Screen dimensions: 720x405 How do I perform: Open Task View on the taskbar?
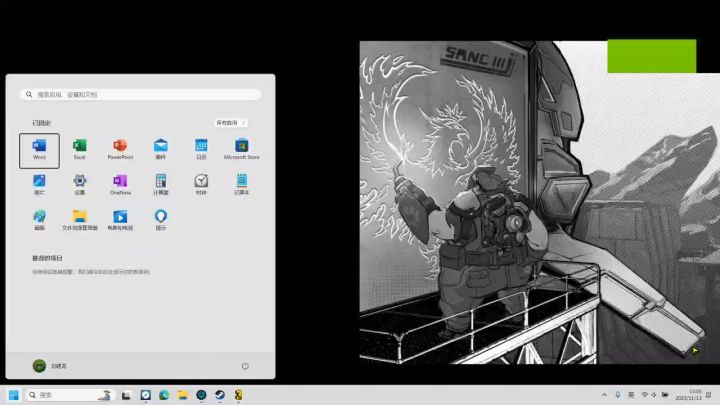pos(126,395)
